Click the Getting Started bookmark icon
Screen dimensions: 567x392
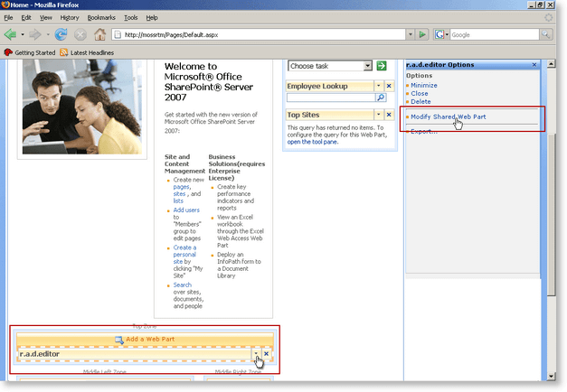(8, 52)
